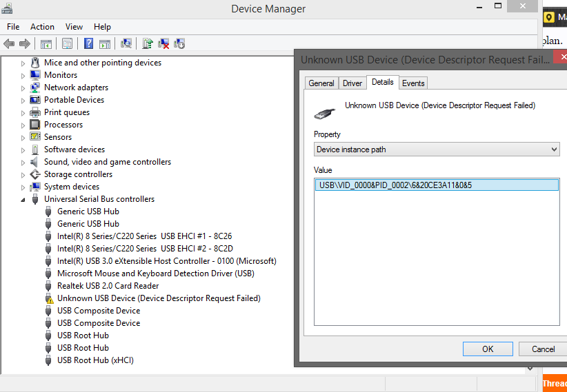The image size is (567, 392).
Task: Click the mouse icon beside Mice and pointing devices
Action: (x=35, y=63)
